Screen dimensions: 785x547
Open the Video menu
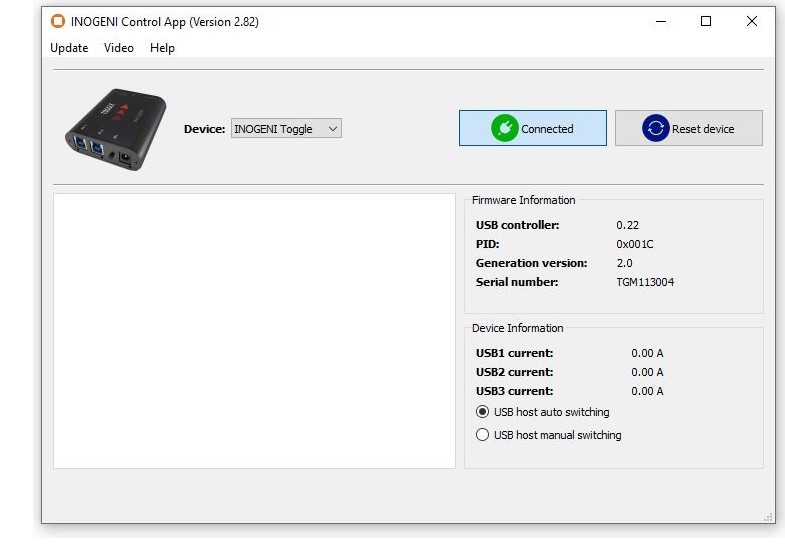coord(119,48)
